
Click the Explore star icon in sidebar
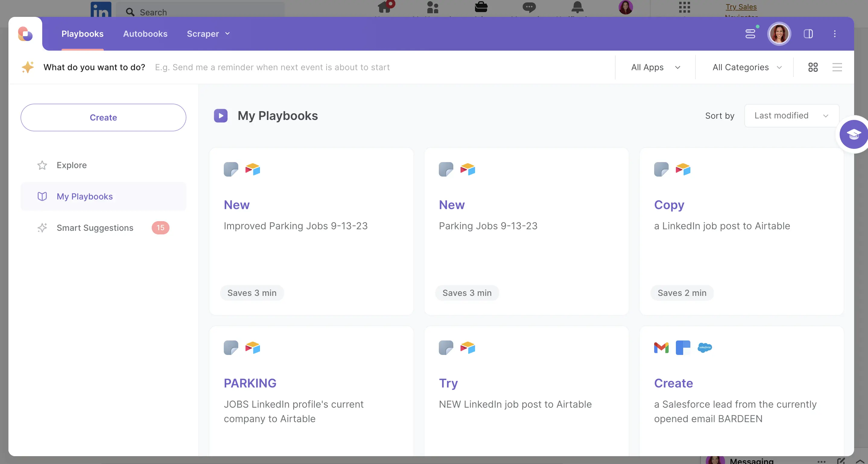[x=42, y=165]
